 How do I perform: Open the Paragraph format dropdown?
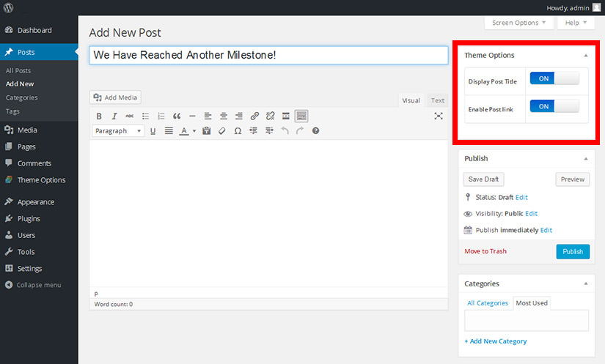[118, 131]
